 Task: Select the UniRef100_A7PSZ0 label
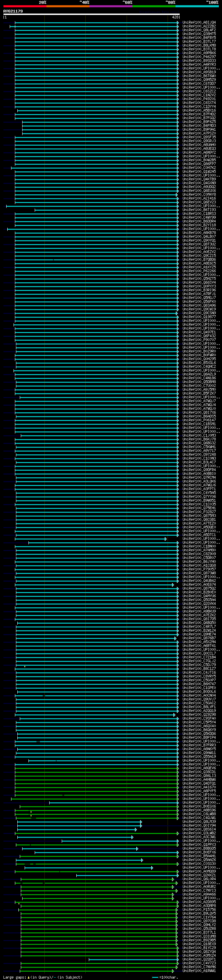point(199,133)
